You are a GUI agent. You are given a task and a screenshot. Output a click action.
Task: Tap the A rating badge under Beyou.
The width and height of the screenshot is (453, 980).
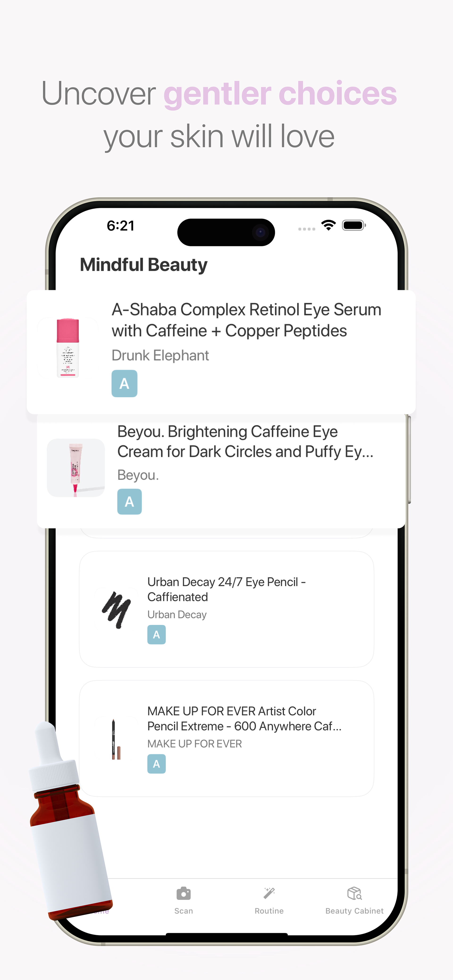[129, 502]
